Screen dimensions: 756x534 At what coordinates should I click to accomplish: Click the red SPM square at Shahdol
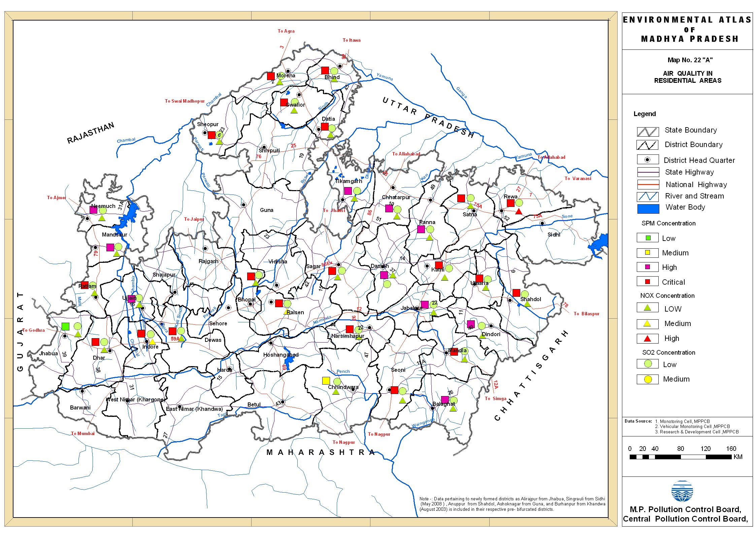pyautogui.click(x=516, y=293)
